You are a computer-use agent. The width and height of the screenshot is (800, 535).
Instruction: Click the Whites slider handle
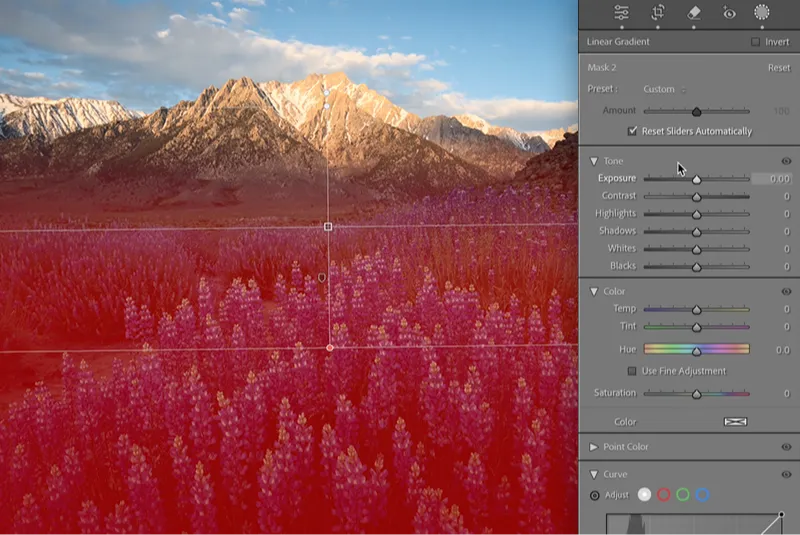(x=696, y=249)
